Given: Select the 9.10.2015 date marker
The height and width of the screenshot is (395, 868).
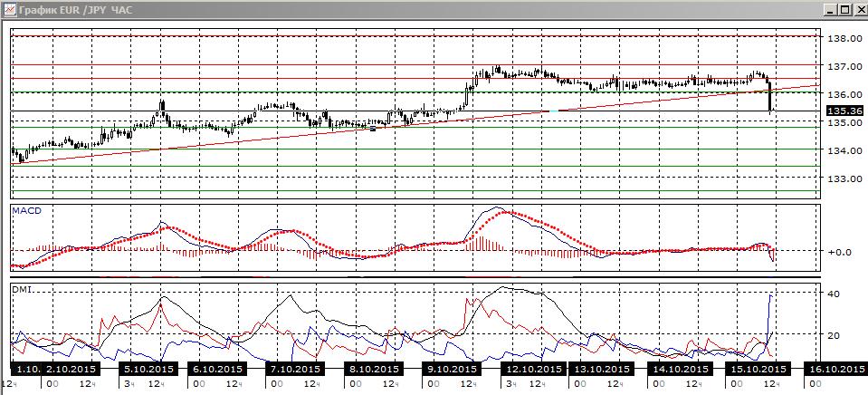Looking at the screenshot, I should 450,369.
